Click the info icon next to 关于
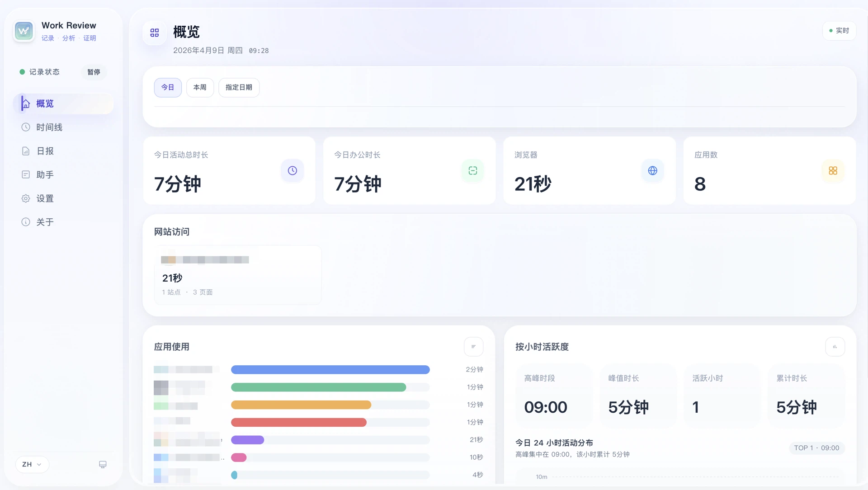 (26, 222)
